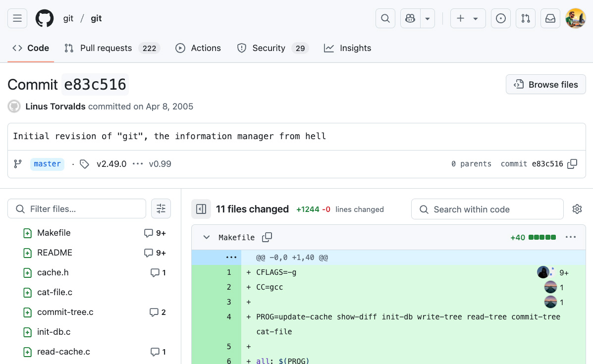Expand the hidden tags ellipsis
This screenshot has height=364, width=593.
coord(138,164)
